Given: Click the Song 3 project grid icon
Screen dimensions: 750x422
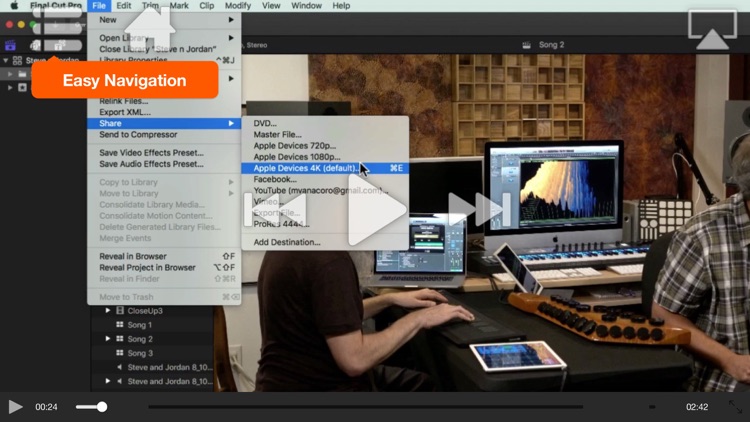Looking at the screenshot, I should pyautogui.click(x=120, y=353).
